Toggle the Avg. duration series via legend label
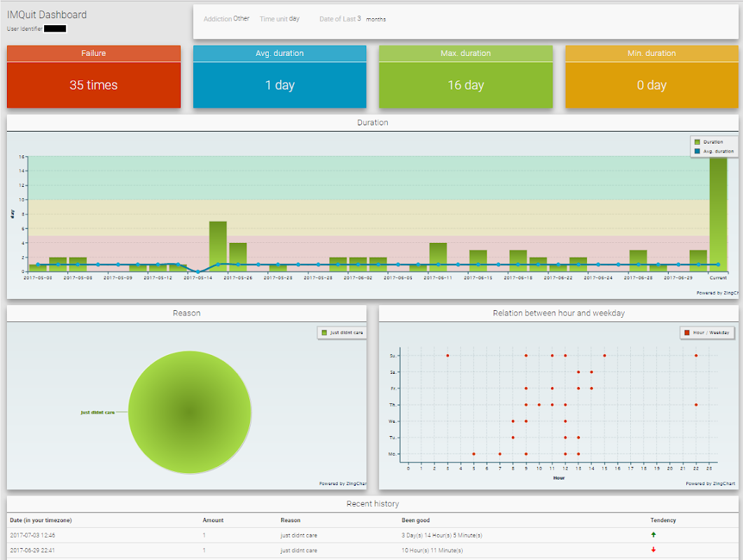743x560 pixels. (718, 151)
